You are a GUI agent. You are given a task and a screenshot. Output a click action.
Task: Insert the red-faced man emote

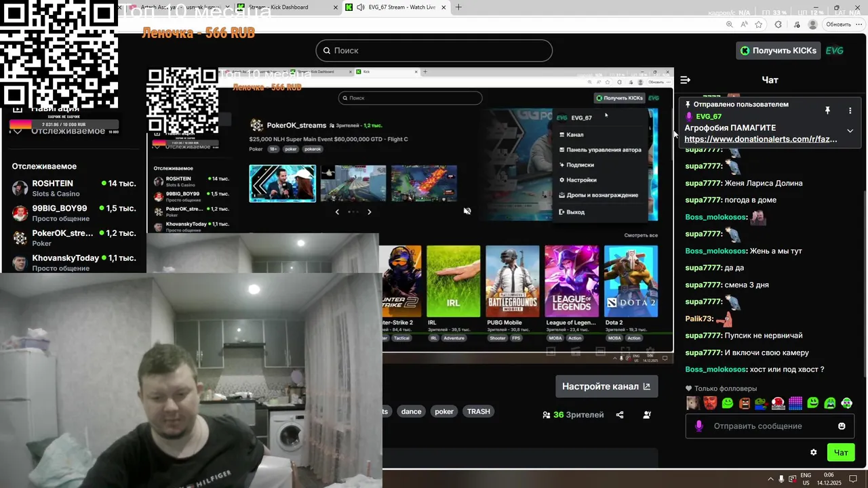710,403
